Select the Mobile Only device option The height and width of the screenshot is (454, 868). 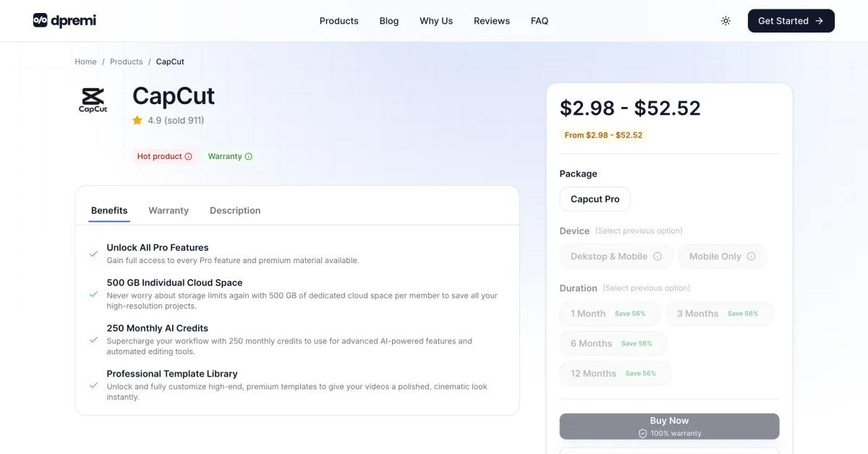(x=722, y=256)
